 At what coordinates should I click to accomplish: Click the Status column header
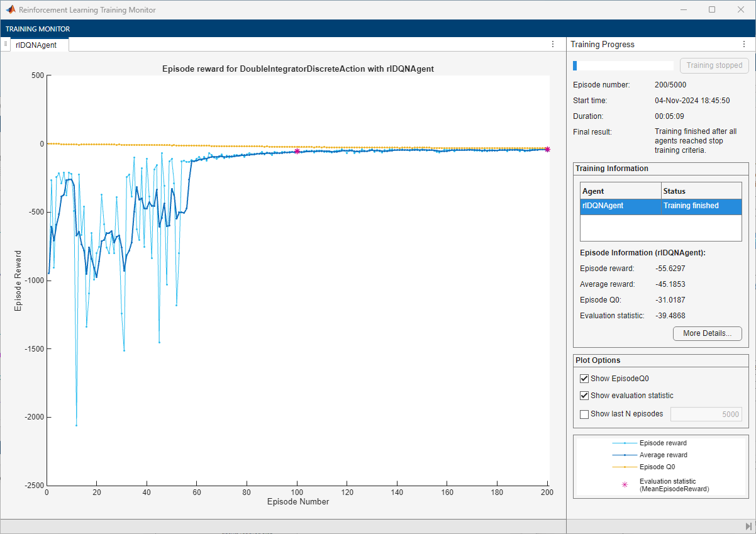click(701, 191)
